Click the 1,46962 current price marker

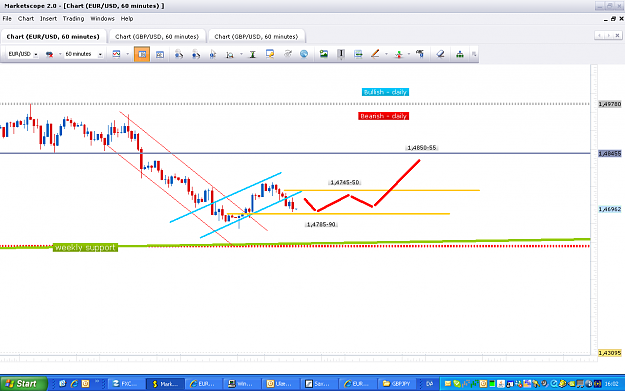pyautogui.click(x=610, y=209)
